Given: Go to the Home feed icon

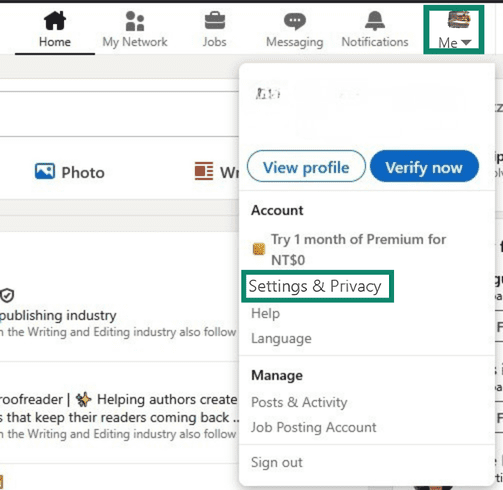Looking at the screenshot, I should click(x=55, y=21).
